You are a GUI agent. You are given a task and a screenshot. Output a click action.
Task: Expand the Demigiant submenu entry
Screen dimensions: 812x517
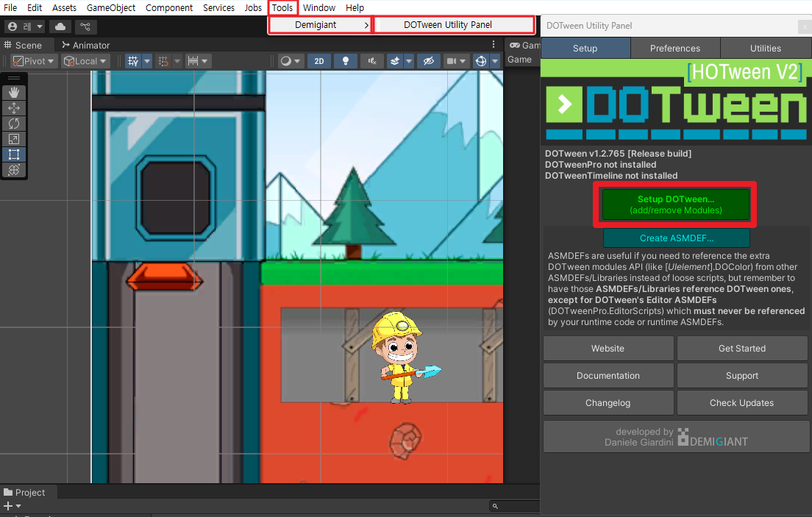320,25
